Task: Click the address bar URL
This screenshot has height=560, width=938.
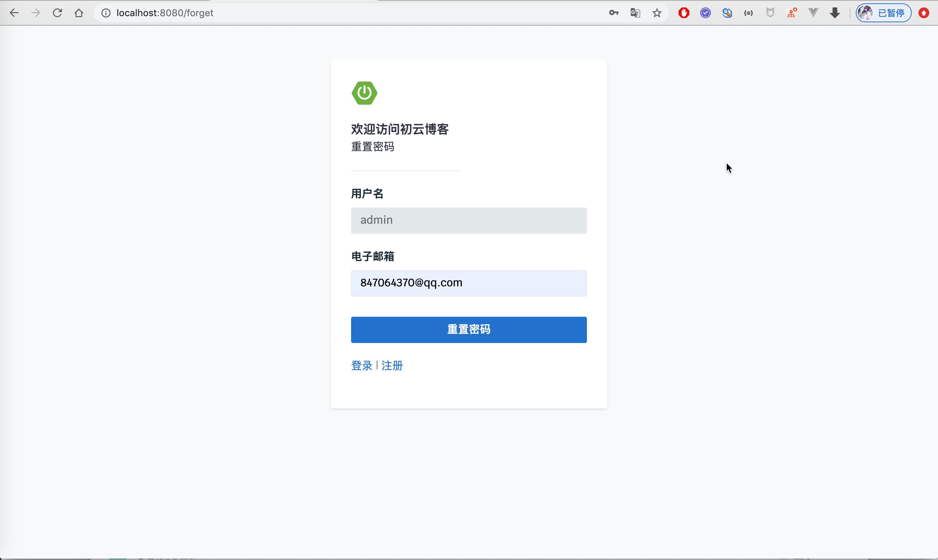Action: (x=165, y=13)
